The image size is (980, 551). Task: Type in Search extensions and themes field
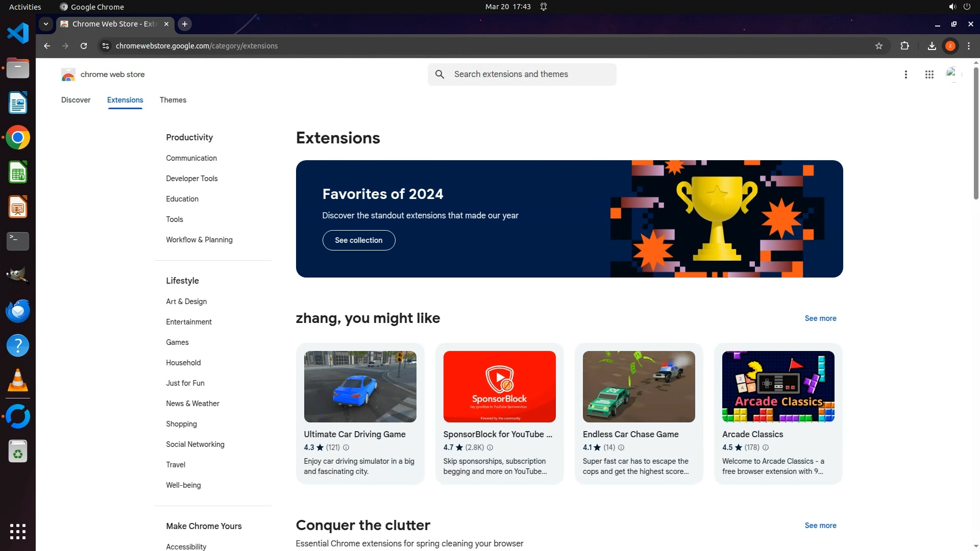[x=531, y=74]
